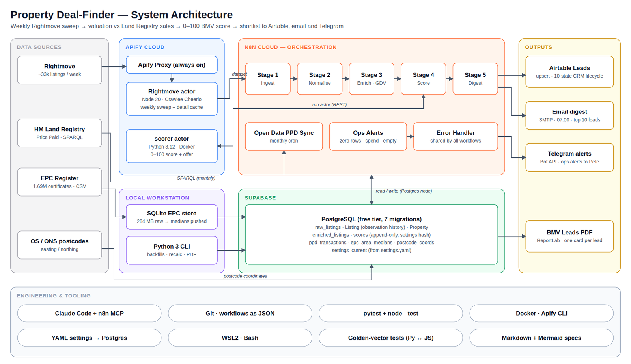Select the Email digest output node
This screenshot has height=364, width=631.
[x=569, y=115]
